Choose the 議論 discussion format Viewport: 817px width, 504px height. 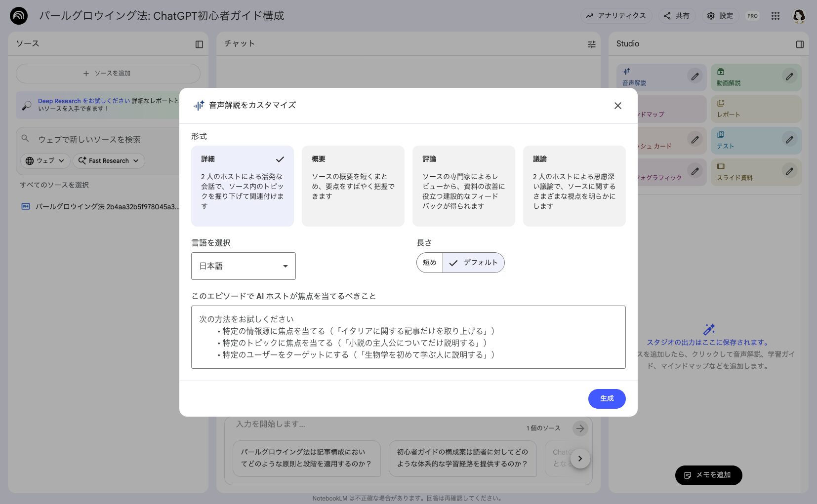pos(574,186)
